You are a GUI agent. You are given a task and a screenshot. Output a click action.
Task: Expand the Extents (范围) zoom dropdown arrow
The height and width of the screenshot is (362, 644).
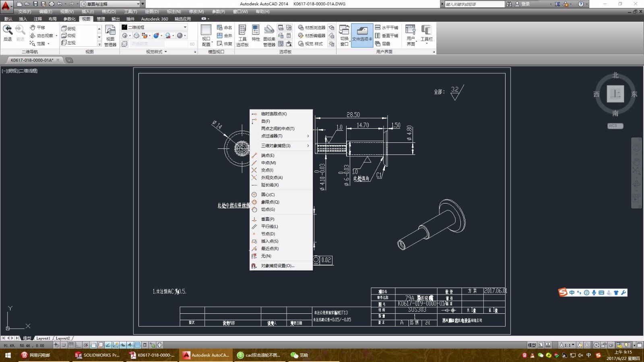point(49,43)
